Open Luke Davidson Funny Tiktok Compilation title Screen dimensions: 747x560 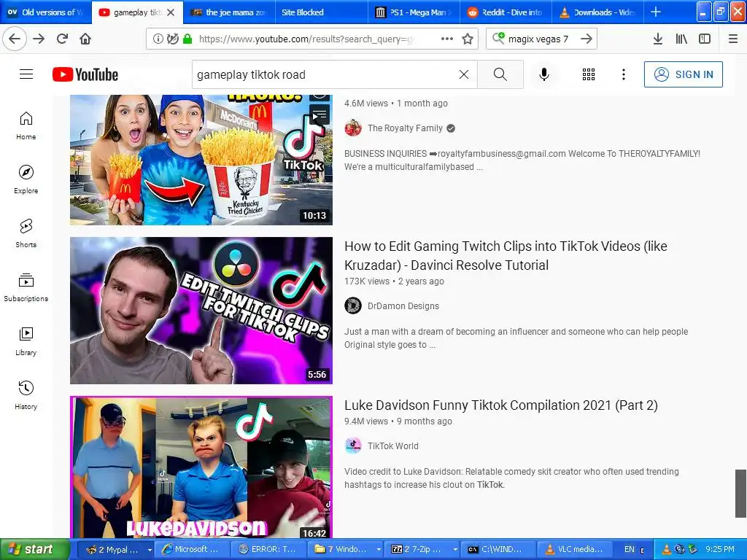[x=500, y=405]
